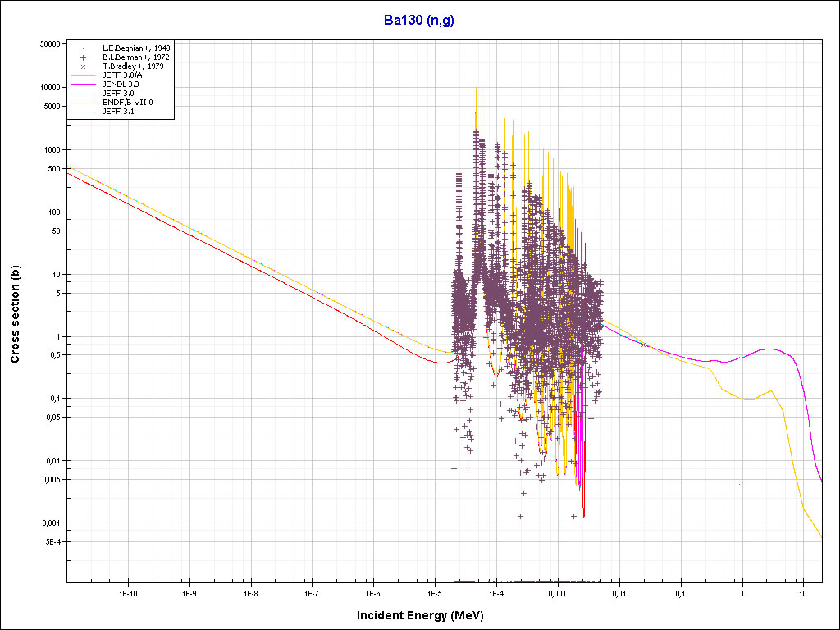The image size is (840, 630).
Task: Click the 5E-4 label on the y-axis
Action: click(54, 542)
